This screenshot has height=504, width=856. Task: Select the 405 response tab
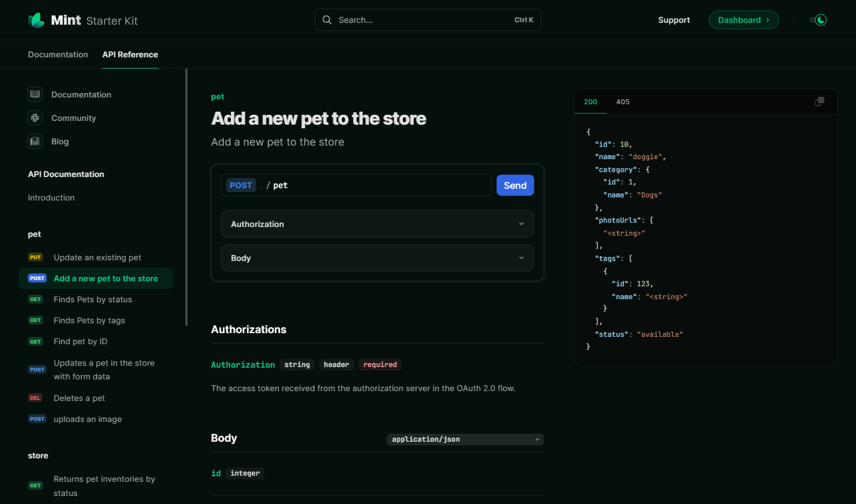[623, 102]
